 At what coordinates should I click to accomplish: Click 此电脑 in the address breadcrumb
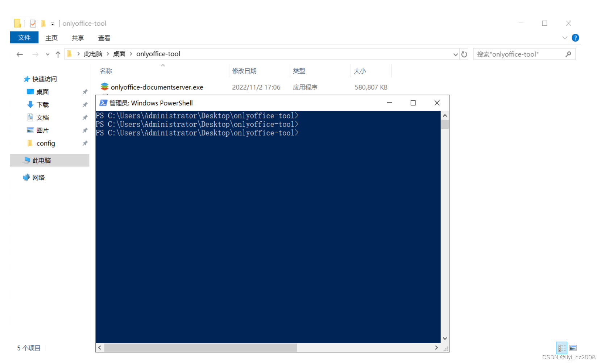point(93,54)
